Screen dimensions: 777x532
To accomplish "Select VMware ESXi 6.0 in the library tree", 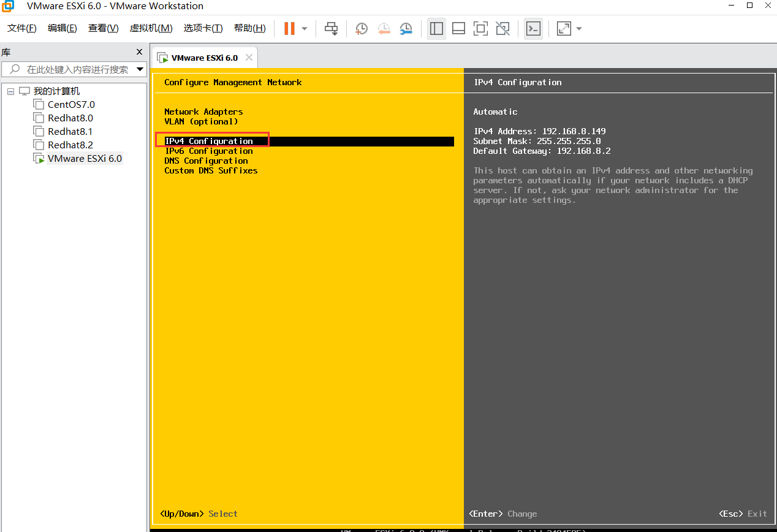I will click(85, 159).
